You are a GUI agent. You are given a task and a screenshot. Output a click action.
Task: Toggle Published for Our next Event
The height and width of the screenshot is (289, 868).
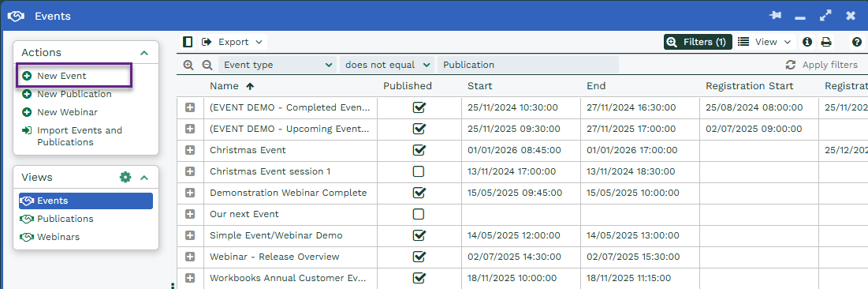pyautogui.click(x=419, y=214)
